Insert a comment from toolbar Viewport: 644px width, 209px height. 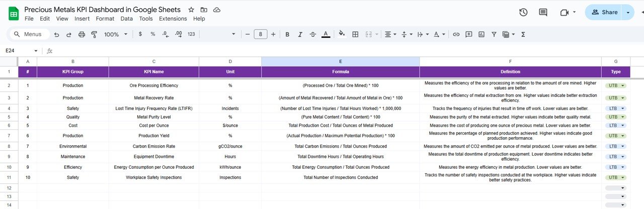tap(469, 34)
